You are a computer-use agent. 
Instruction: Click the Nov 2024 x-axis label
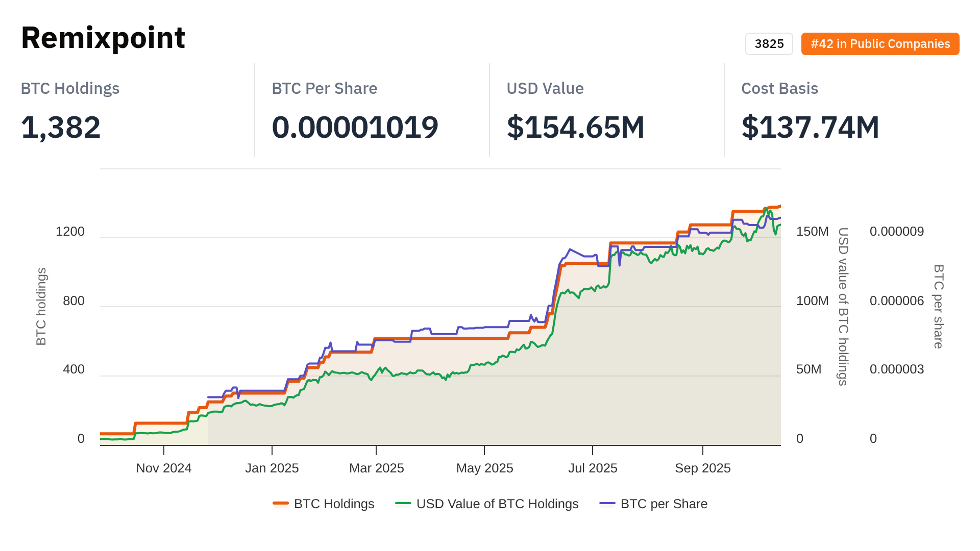pyautogui.click(x=164, y=468)
